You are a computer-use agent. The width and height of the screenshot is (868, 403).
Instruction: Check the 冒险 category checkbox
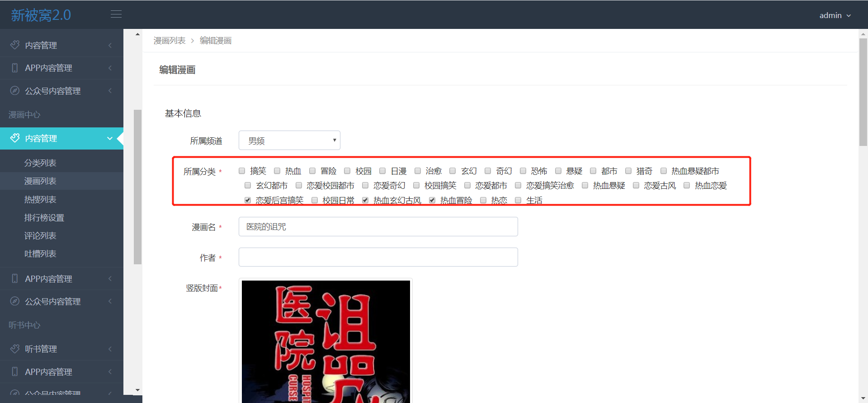pos(312,171)
